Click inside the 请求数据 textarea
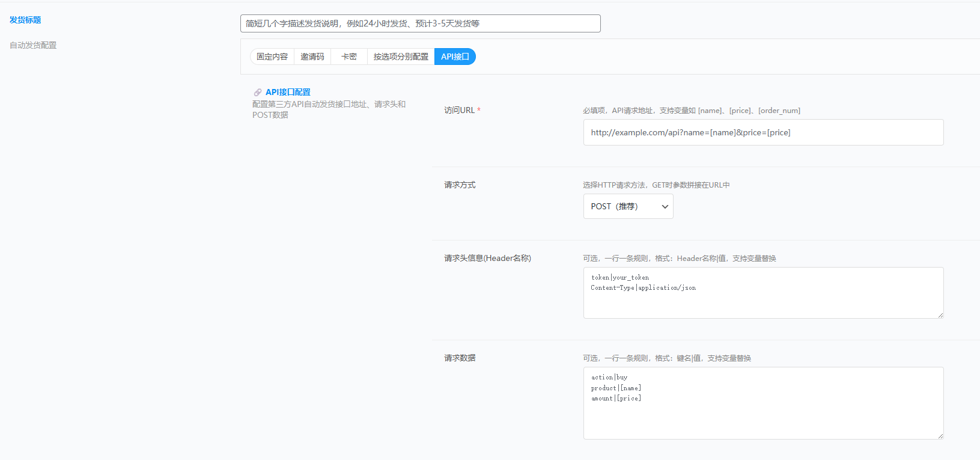The image size is (980, 460). (763, 403)
